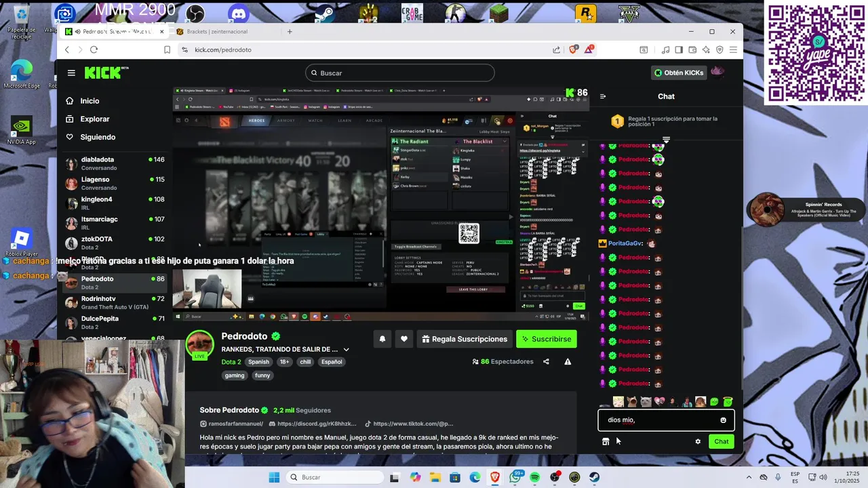Open the ramosfarfanmanuel Instagram link
This screenshot has width=868, height=488.
231,424
